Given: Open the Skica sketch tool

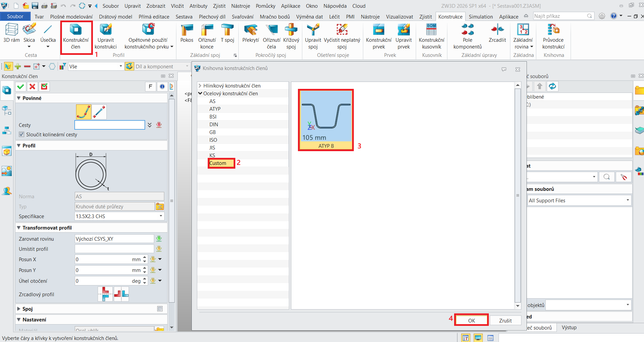Looking at the screenshot, I should [29, 33].
